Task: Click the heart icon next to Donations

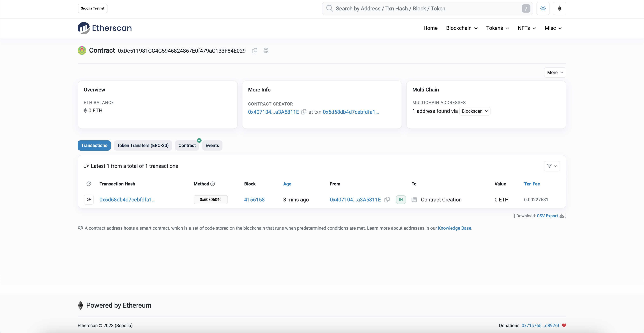Action: (x=565, y=325)
